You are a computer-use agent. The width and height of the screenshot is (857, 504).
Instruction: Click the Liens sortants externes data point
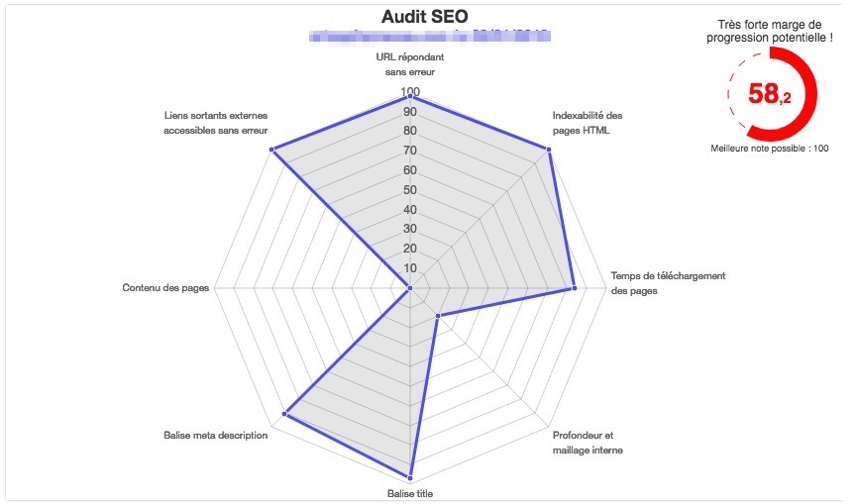click(x=271, y=150)
